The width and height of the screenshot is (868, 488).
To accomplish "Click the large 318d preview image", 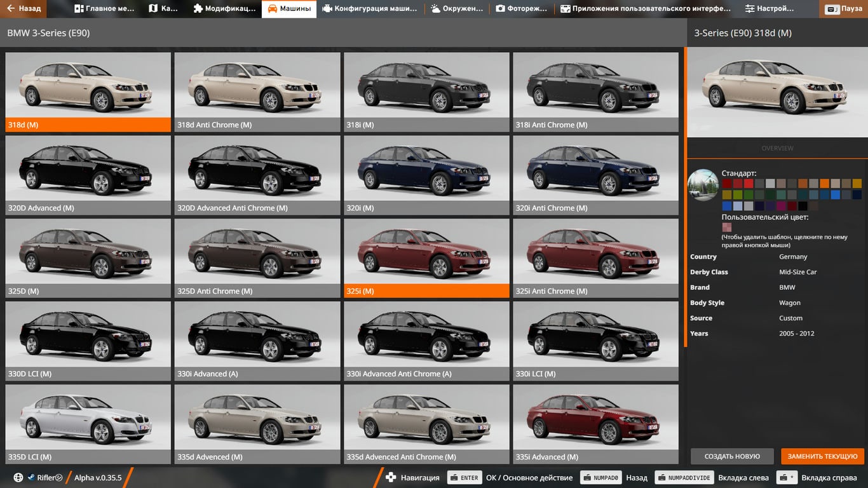I will tap(777, 92).
